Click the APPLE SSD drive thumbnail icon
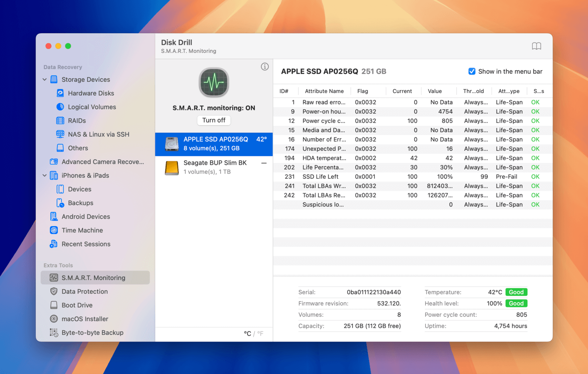The height and width of the screenshot is (374, 588). [x=172, y=144]
